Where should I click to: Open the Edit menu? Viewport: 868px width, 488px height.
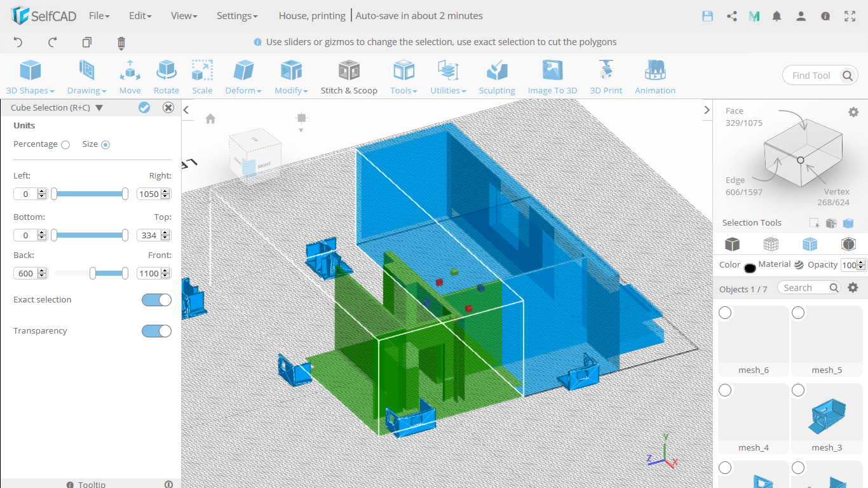coord(140,16)
